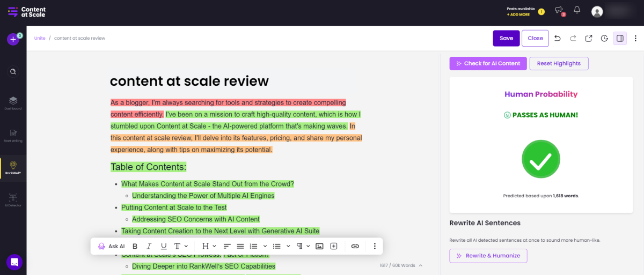This screenshot has width=644, height=275.
Task: Open the chat support bubble
Action: (14, 262)
